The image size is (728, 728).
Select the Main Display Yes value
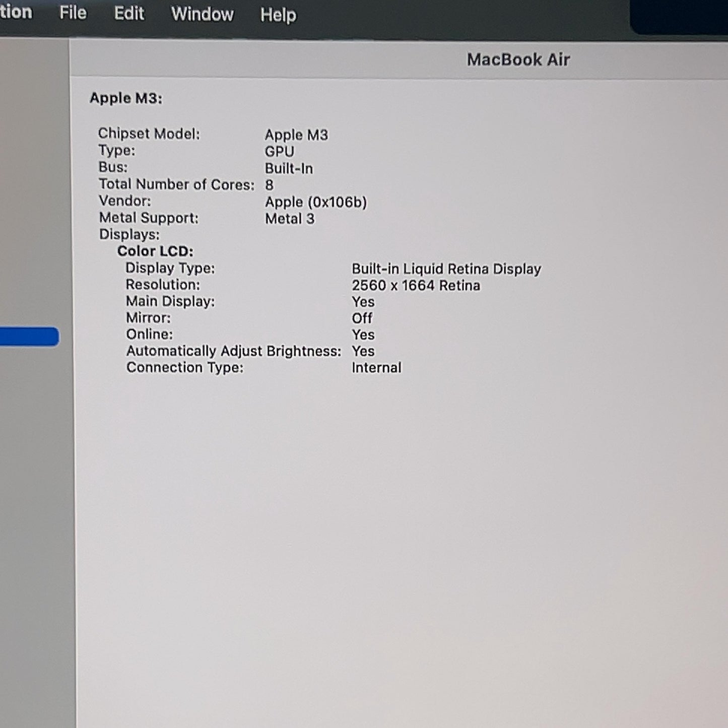pos(363,302)
